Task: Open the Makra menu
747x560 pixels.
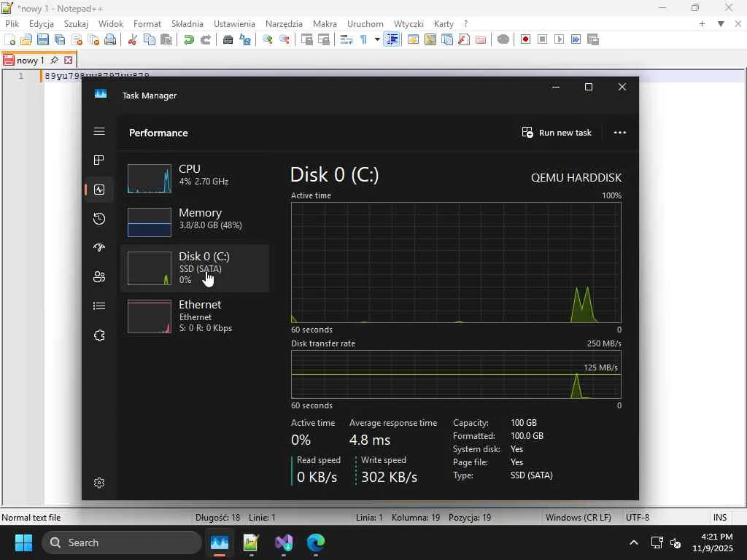Action: pos(325,24)
